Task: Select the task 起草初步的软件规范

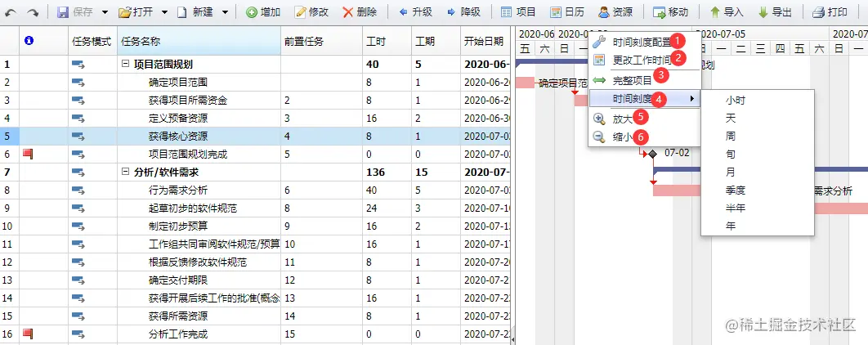Action: tap(193, 208)
